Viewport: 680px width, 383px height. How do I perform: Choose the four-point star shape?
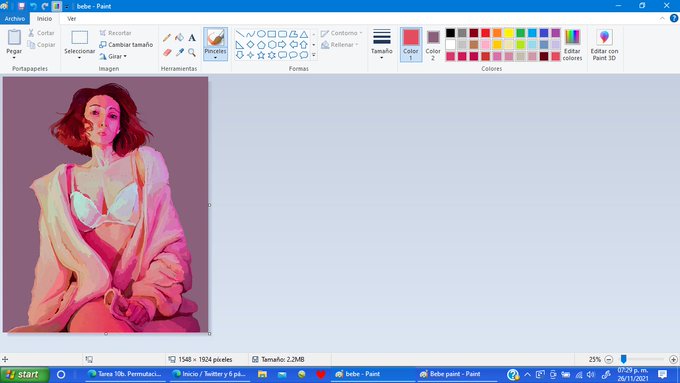250,55
